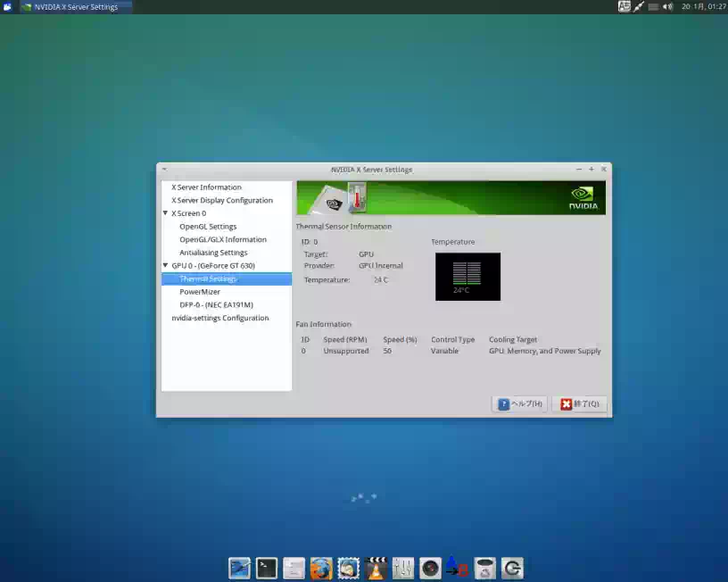Maximize the NVIDIA X Server Settings window
This screenshot has height=582, width=728.
pos(591,169)
